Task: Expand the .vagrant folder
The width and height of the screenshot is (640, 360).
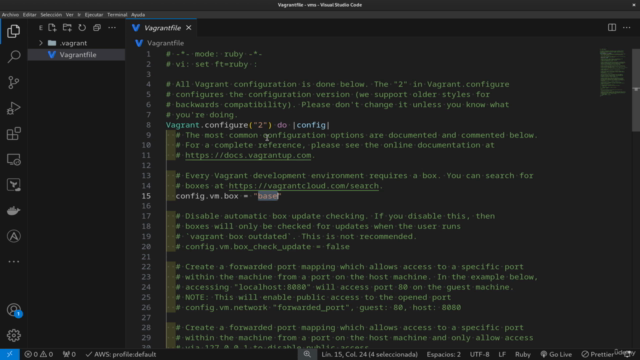Action: click(41, 43)
